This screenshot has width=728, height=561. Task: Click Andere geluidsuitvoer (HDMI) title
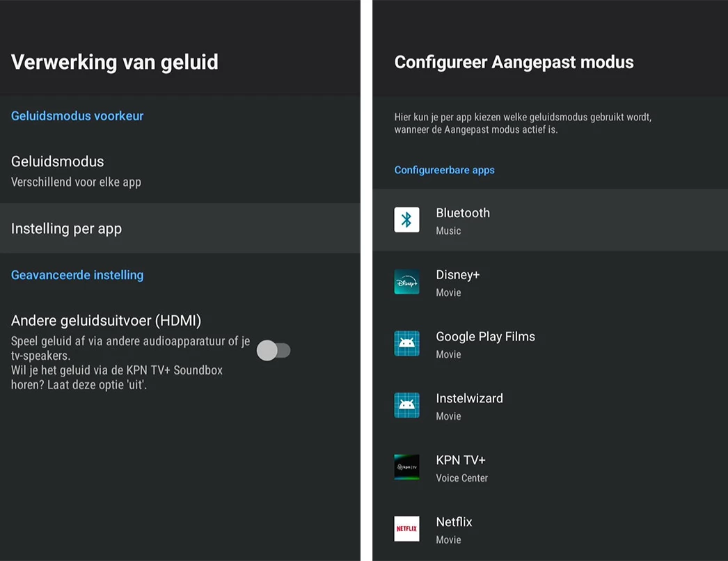coord(106,321)
